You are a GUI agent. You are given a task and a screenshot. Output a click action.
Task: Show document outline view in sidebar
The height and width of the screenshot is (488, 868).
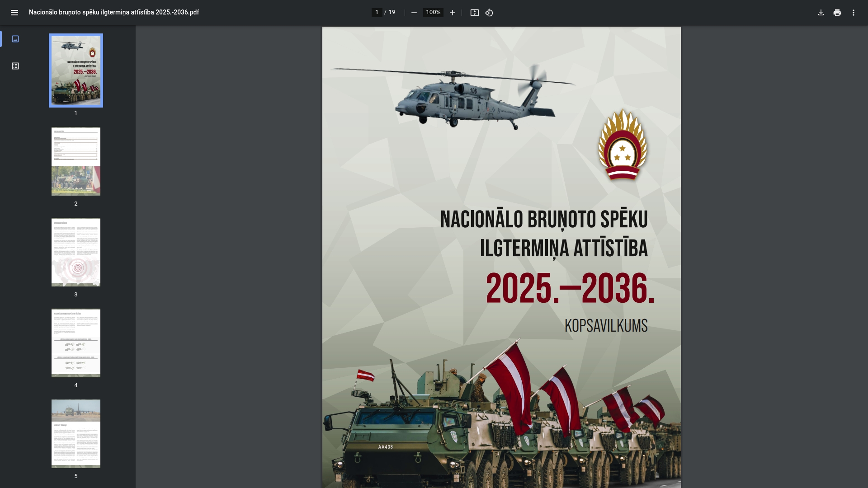coord(15,66)
